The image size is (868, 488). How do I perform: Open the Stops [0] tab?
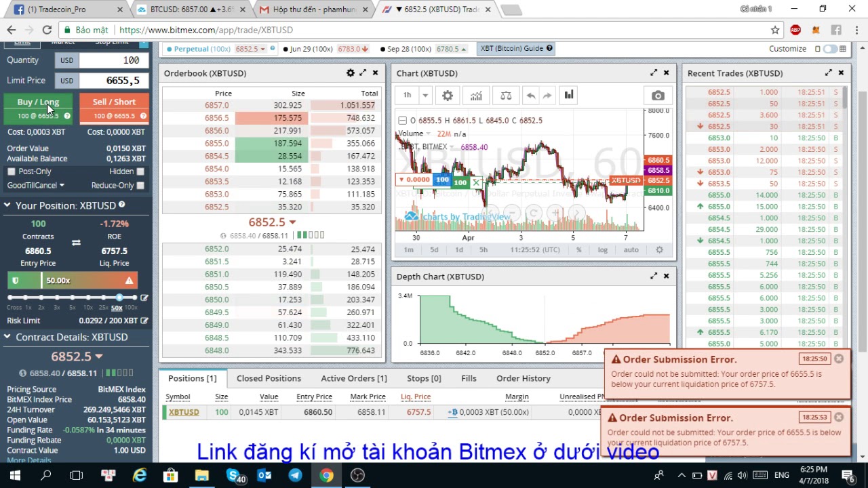(x=424, y=378)
